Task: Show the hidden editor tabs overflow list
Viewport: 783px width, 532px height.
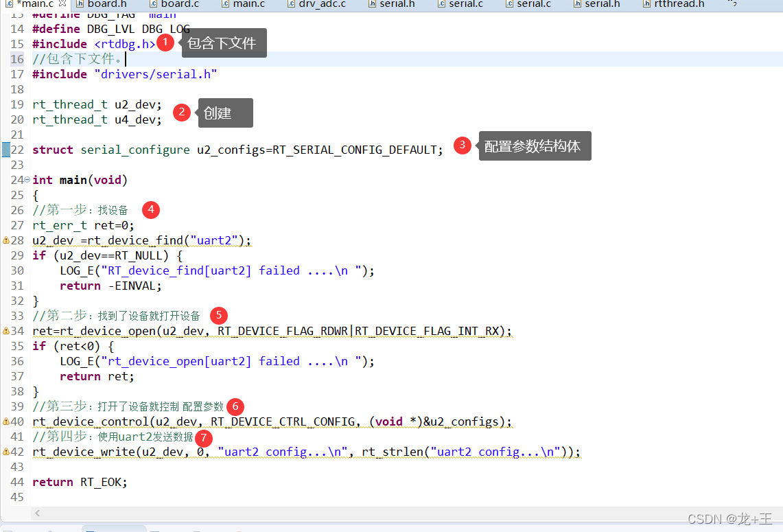Action: coord(732,4)
